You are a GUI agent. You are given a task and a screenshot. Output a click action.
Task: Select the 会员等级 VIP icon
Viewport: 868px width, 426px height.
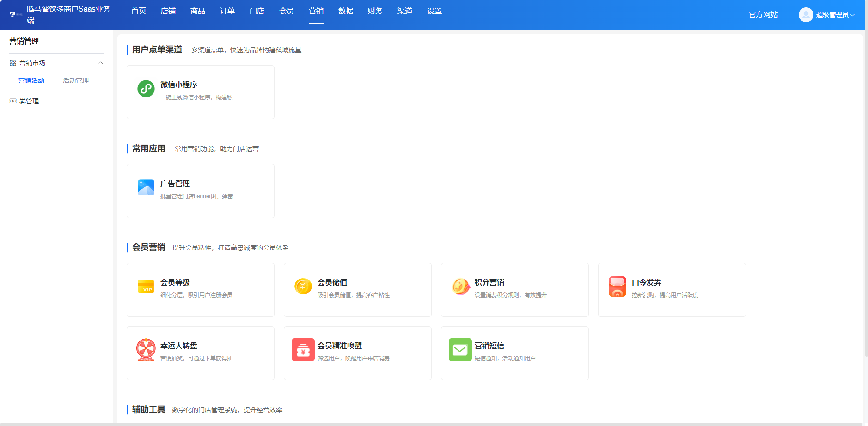click(x=146, y=286)
